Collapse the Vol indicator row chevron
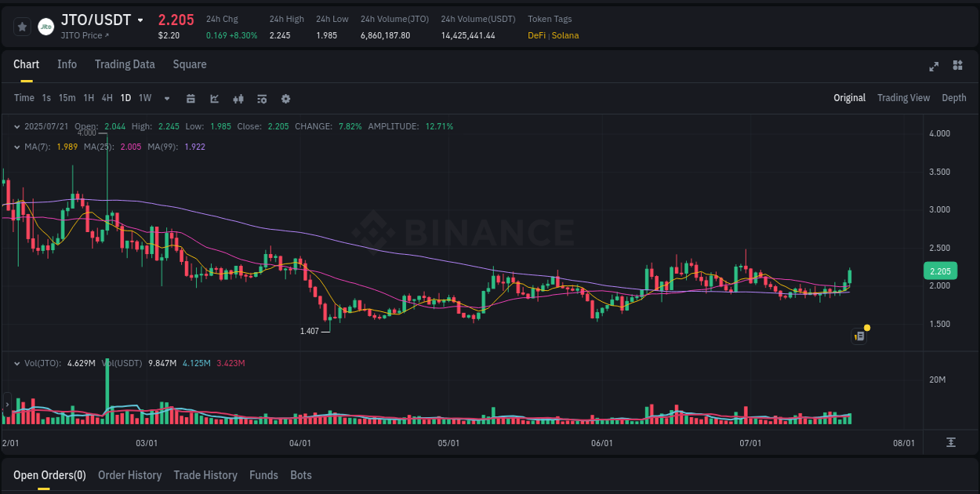 coord(16,363)
